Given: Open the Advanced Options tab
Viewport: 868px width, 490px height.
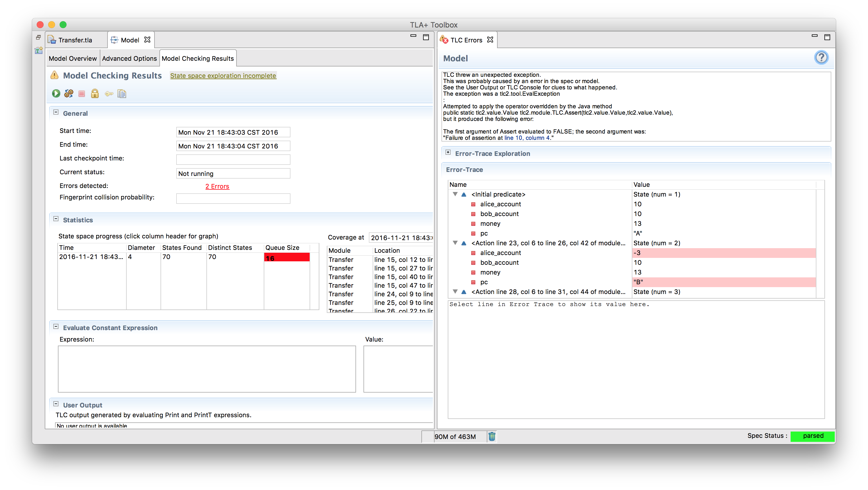Looking at the screenshot, I should tap(129, 58).
